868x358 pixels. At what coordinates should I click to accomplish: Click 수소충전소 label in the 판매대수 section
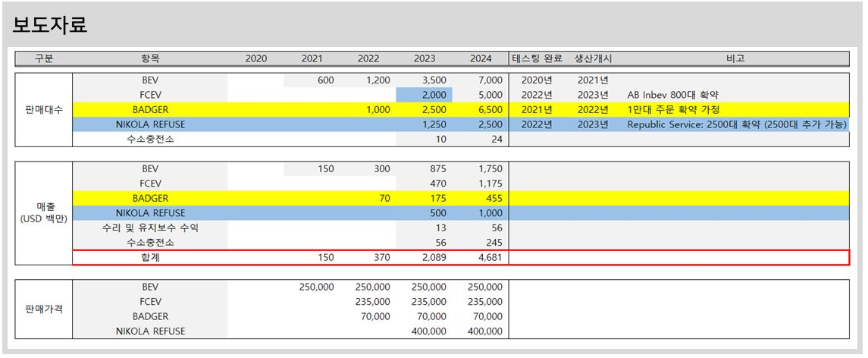click(x=150, y=140)
